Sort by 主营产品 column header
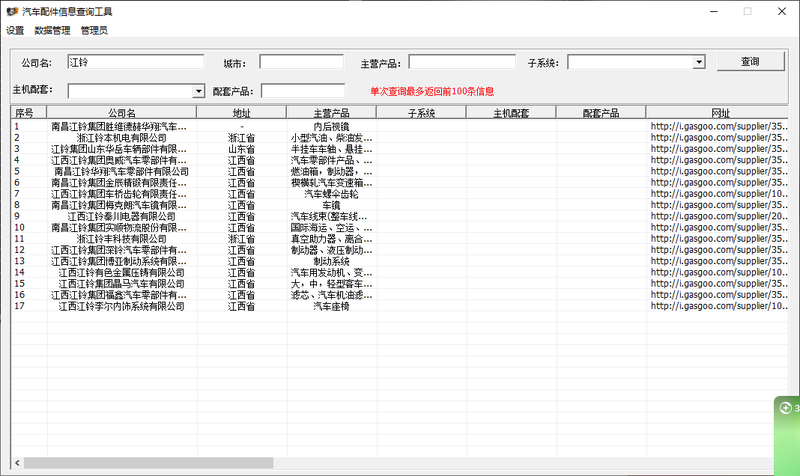The height and width of the screenshot is (476, 800). tap(331, 113)
